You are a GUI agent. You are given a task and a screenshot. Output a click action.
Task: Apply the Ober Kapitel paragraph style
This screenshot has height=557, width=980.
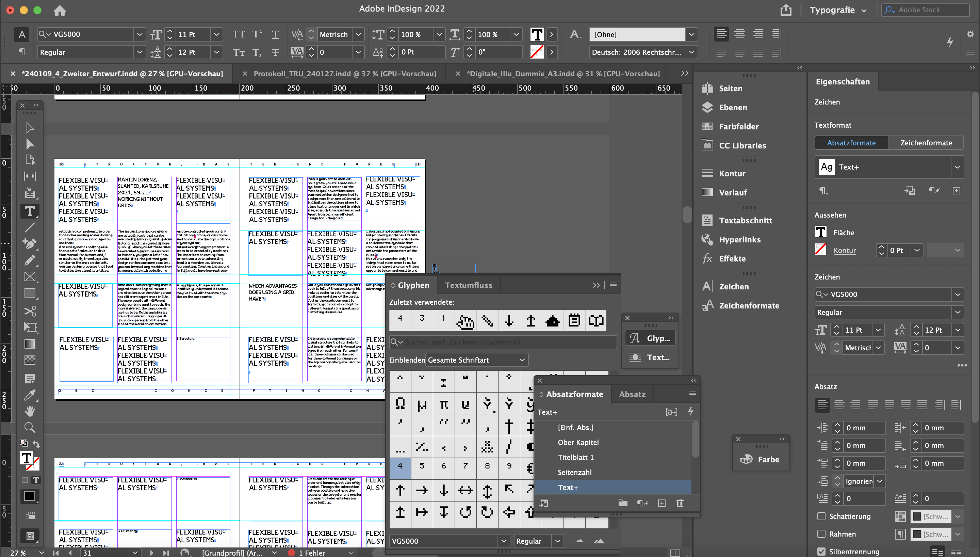tap(578, 442)
